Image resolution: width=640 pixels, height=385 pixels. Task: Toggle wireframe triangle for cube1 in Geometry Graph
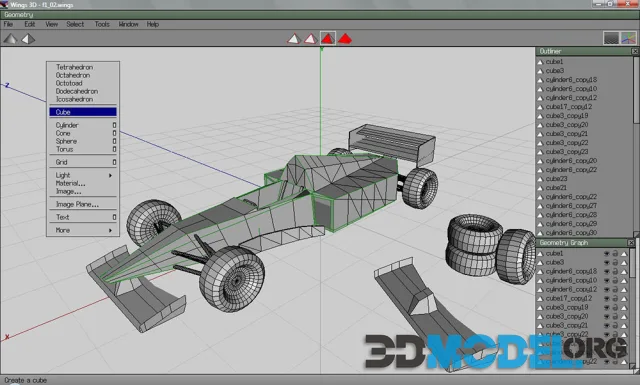point(624,254)
